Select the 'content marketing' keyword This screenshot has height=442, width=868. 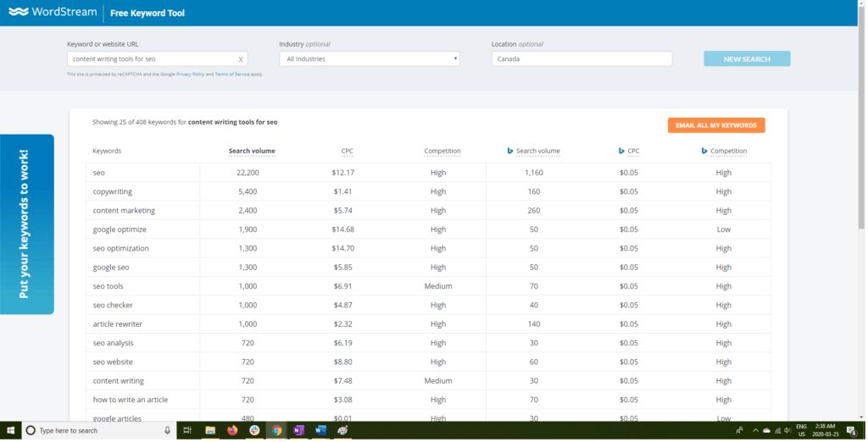[124, 211]
